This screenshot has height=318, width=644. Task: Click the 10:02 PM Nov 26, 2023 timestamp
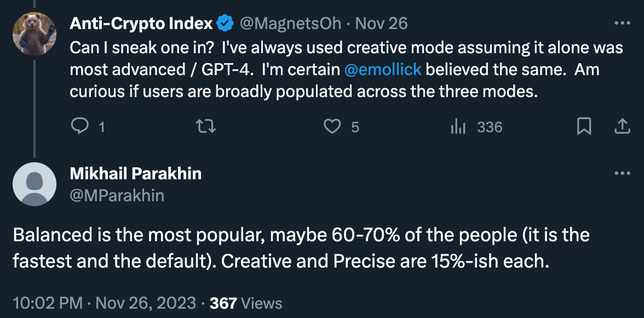pyautogui.click(x=104, y=303)
